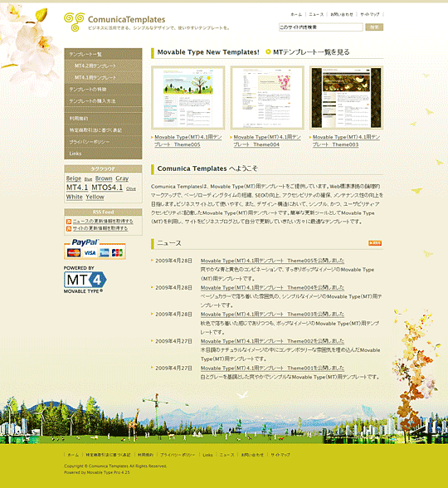Open the Theme004 template thumbnail
Viewport: 448px width, 488px height.
point(267,98)
